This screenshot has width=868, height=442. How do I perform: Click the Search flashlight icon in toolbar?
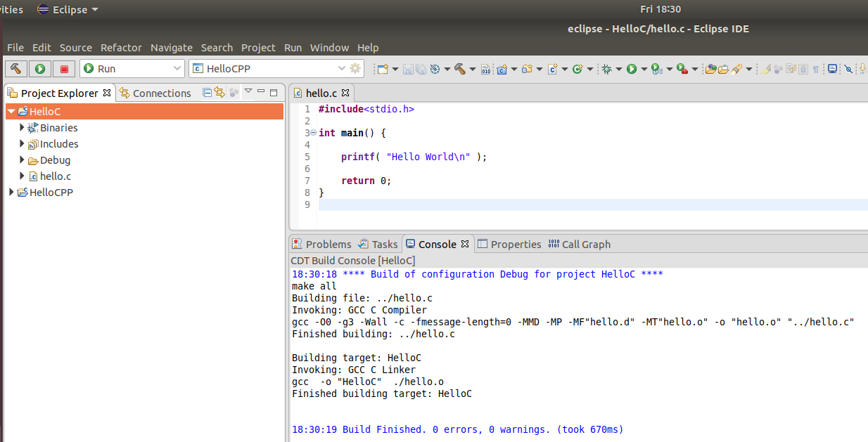coord(736,69)
